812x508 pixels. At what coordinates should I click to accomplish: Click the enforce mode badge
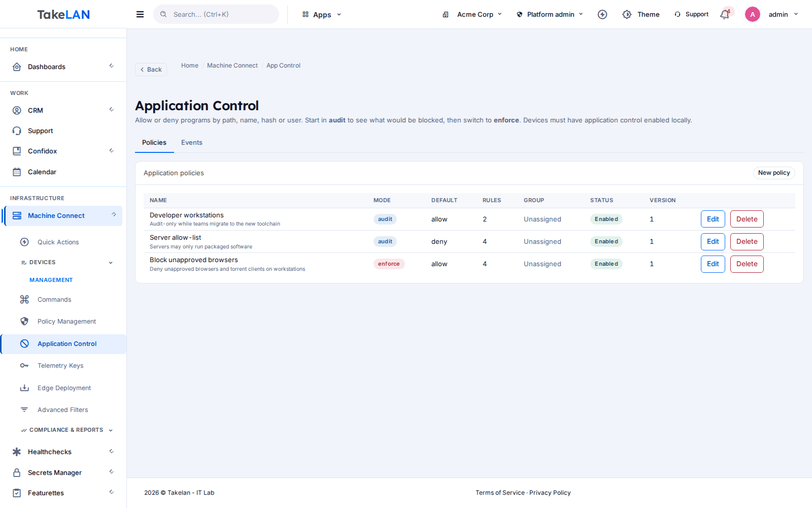[x=389, y=264]
